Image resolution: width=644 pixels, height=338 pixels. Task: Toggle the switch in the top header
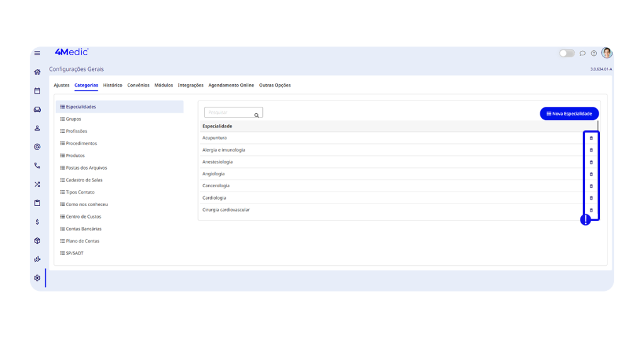tap(567, 53)
